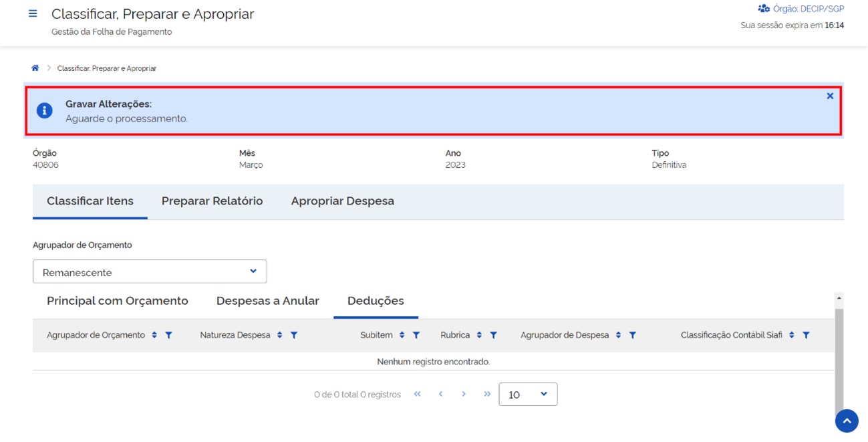
Task: Filter the Subitem column
Action: (416, 335)
